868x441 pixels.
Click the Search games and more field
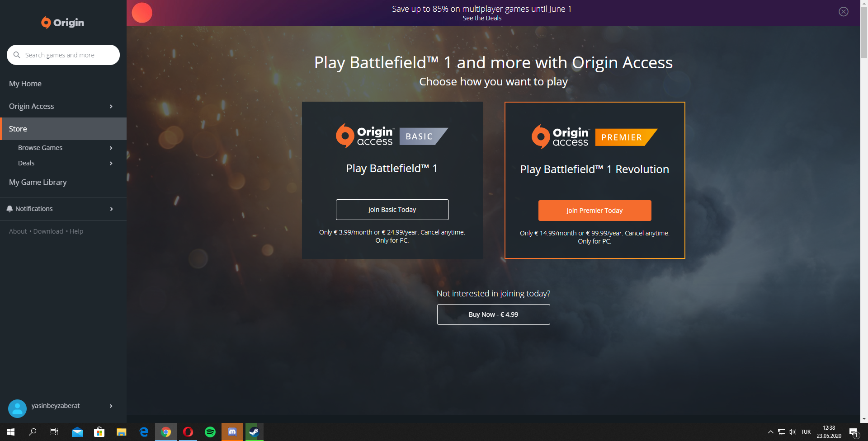pos(63,55)
